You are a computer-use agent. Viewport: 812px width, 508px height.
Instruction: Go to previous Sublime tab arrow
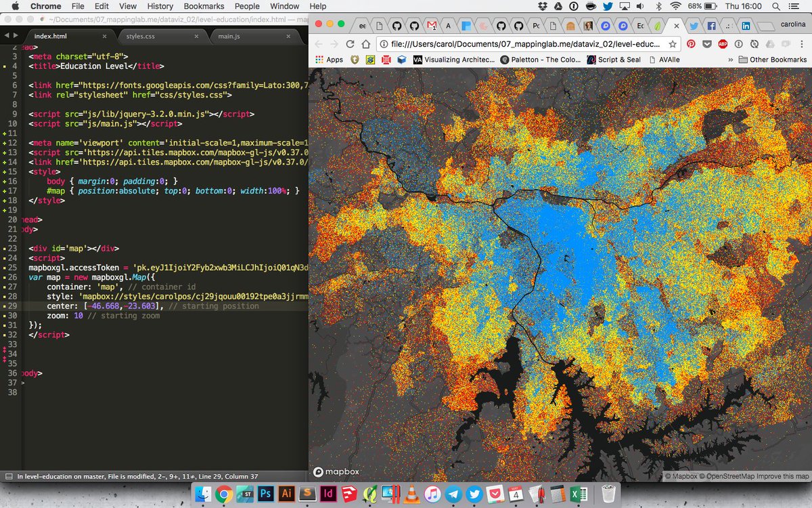[x=6, y=36]
